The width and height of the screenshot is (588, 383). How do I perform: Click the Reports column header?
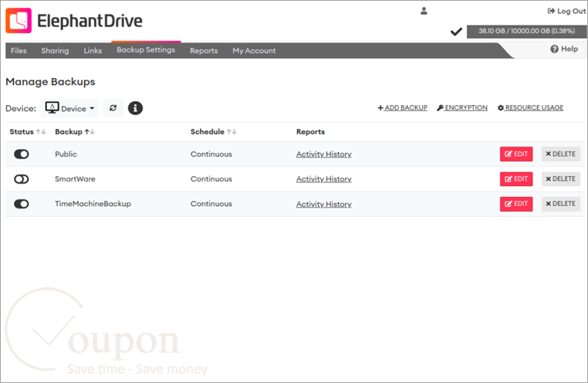[x=310, y=132]
